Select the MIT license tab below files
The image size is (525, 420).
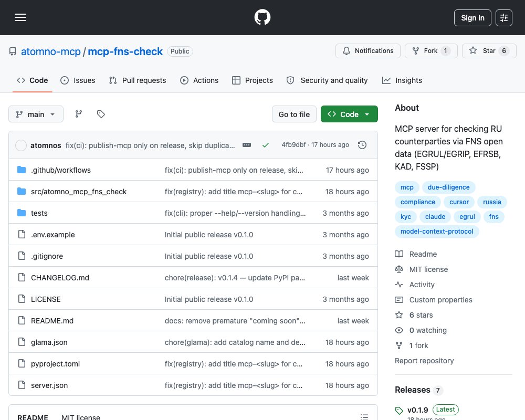[x=81, y=417]
